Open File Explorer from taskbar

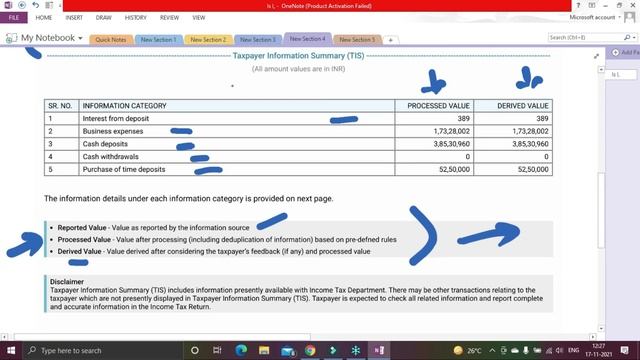click(x=264, y=350)
